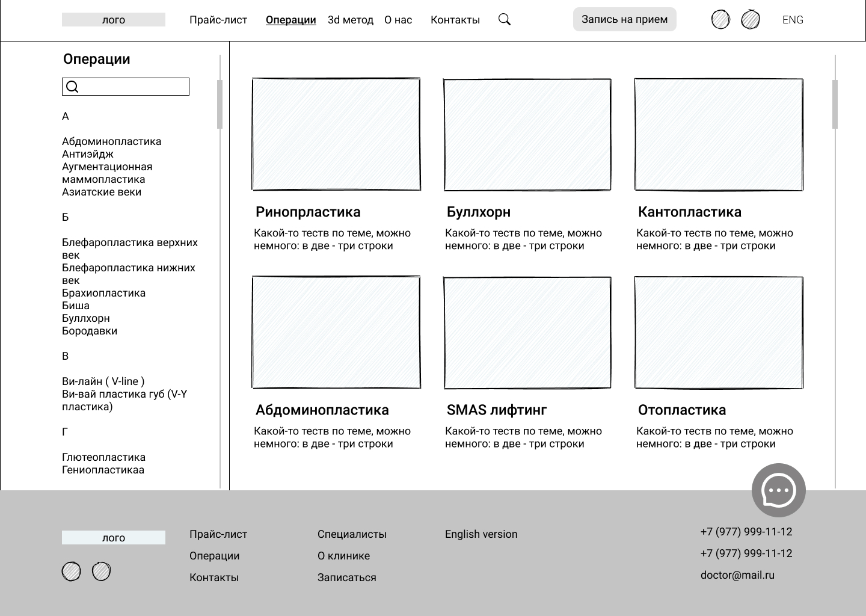Open the chat bubble widget

[x=779, y=490]
